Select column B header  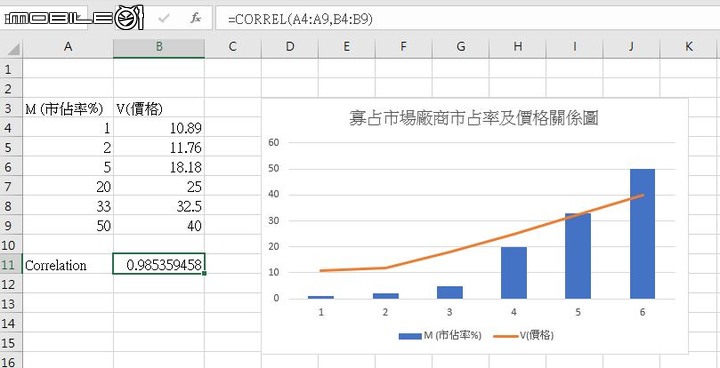point(159,47)
